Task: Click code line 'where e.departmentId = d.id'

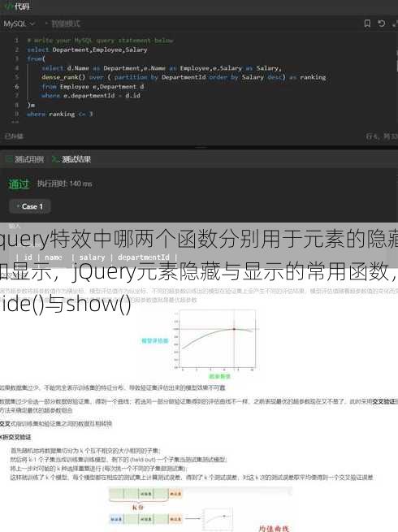Action: coord(91,95)
